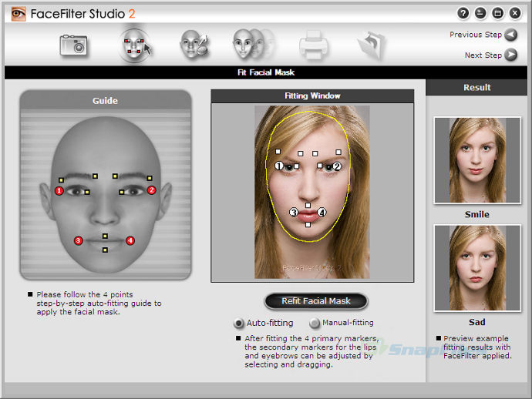Select upper lip square marker in Fitting Window

pos(308,205)
